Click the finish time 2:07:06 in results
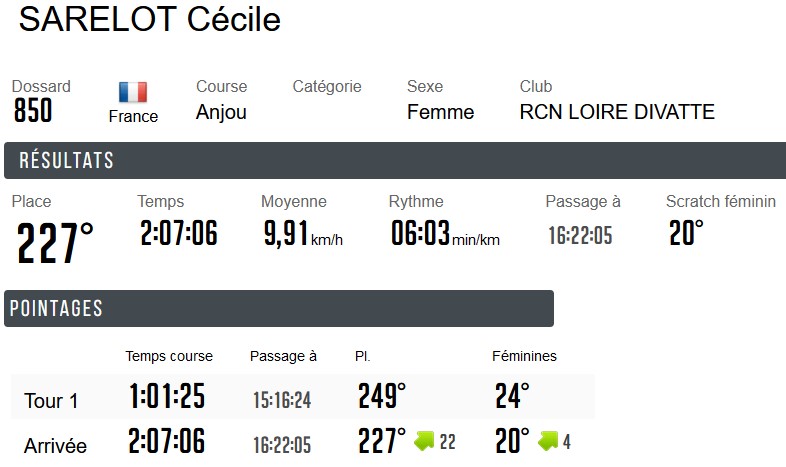 [178, 234]
